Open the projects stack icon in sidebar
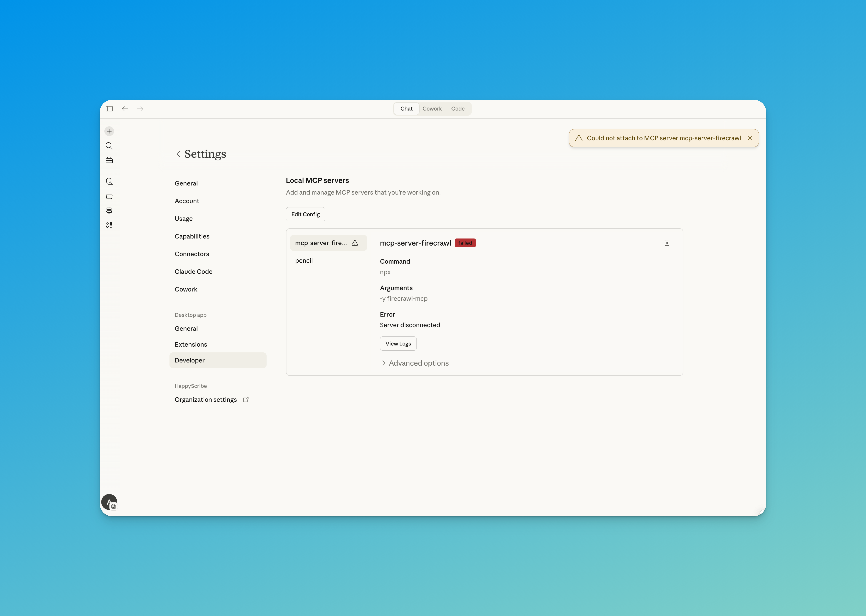866x616 pixels. [109, 196]
